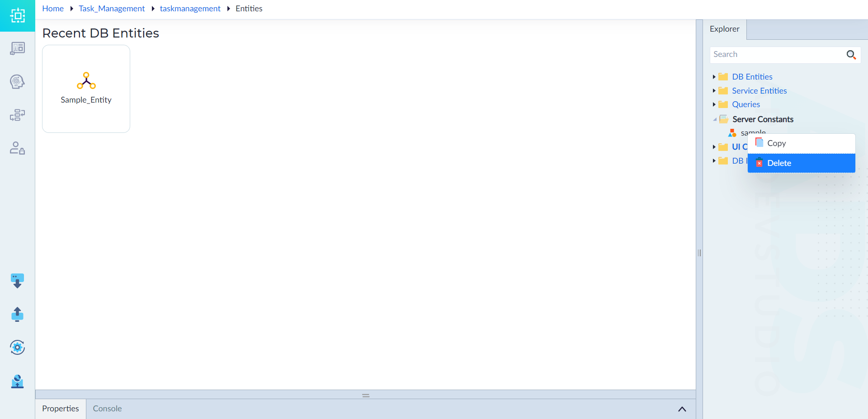The image size is (868, 419).
Task: Expand the Service Entities tree node
Action: tap(714, 91)
